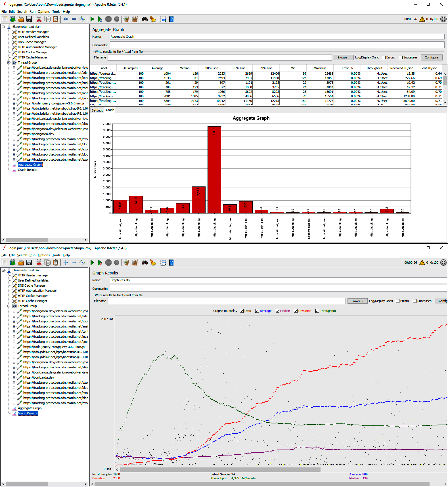Click the Function Helper list icon in Aggregate Graph window
Viewport: 448px width, 487px height.
point(163,19)
